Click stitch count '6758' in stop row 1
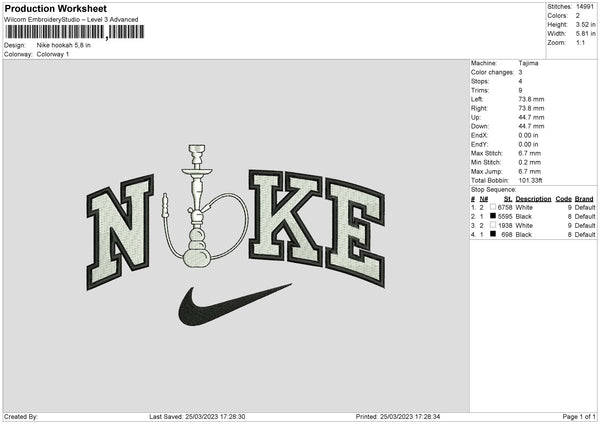This screenshot has width=600, height=424. coord(505,207)
